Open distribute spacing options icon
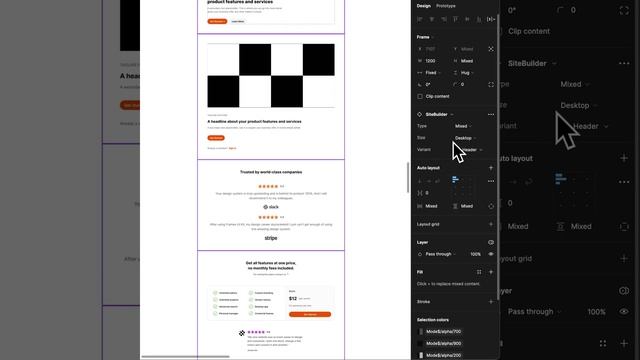This screenshot has height=360, width=640. (x=491, y=19)
